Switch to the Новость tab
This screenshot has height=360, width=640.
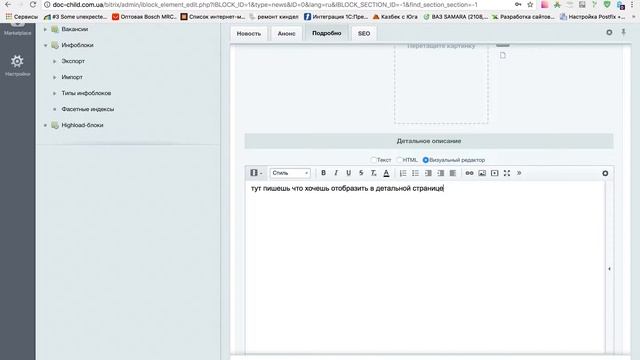click(x=249, y=33)
